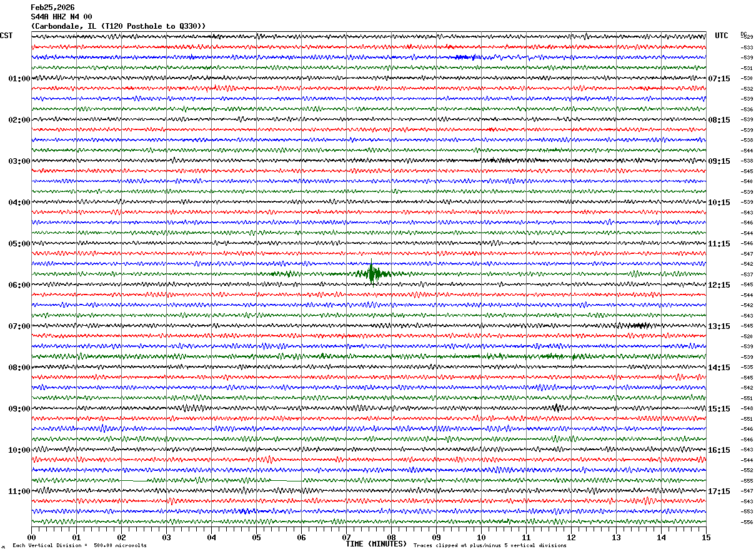The image size is (756, 554).
Task: Click minute tick label 15 on axis
Action: pos(706,537)
